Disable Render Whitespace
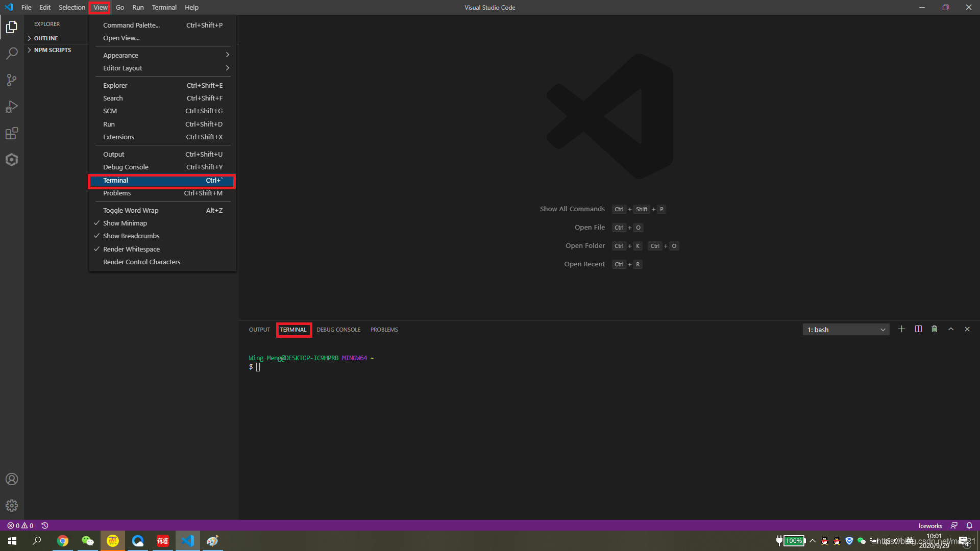Screen dimensions: 980x551 [x=132, y=249]
